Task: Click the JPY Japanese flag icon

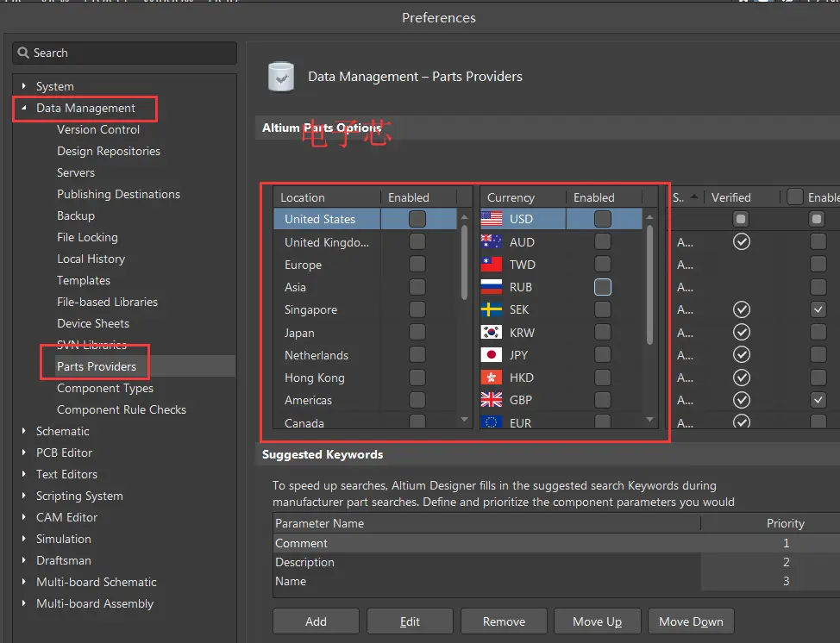Action: click(x=492, y=355)
